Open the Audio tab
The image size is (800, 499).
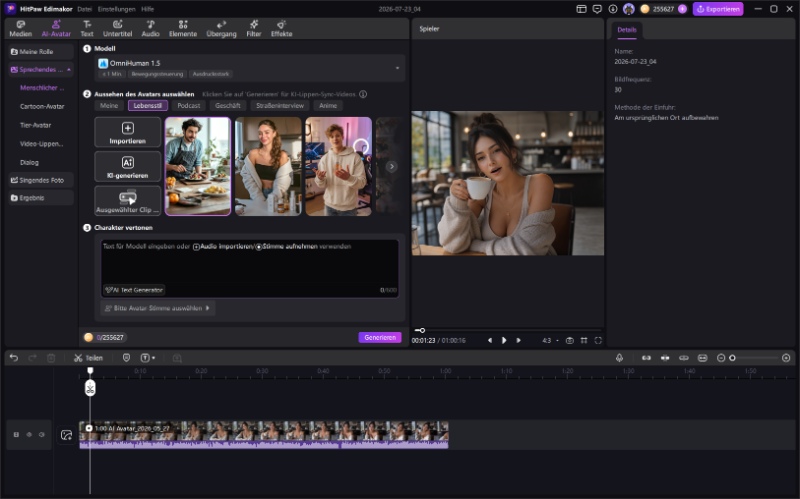coord(151,29)
